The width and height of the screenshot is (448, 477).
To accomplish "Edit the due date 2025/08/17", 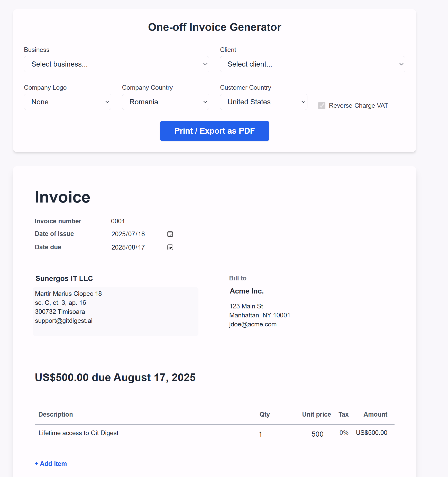I will 128,247.
